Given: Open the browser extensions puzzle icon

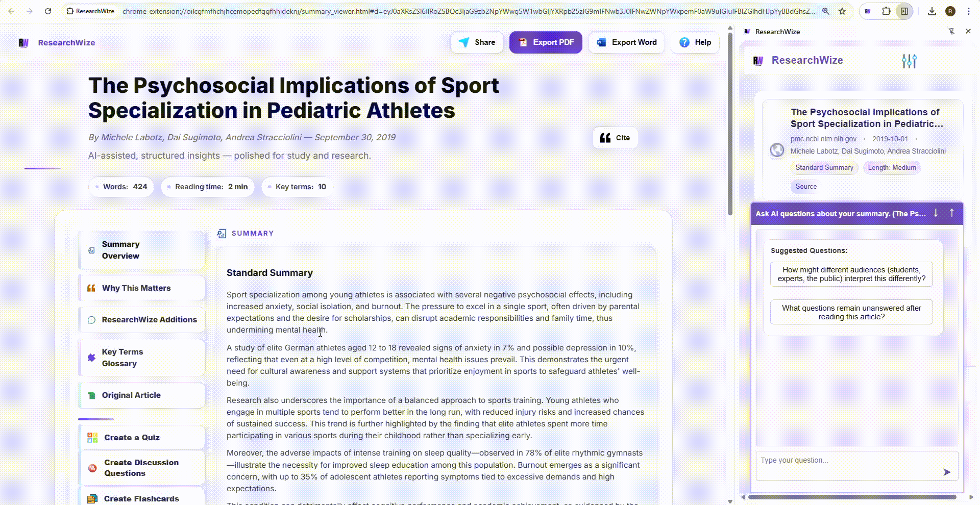Looking at the screenshot, I should point(886,11).
